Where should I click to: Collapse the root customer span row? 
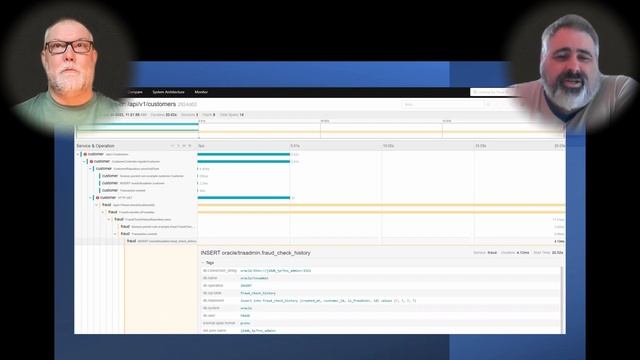(78, 154)
